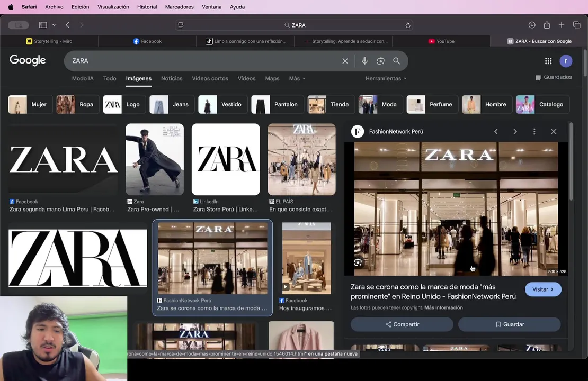This screenshot has height=381, width=588.
Task: Open the Más información copyright link
Action: tap(443, 307)
